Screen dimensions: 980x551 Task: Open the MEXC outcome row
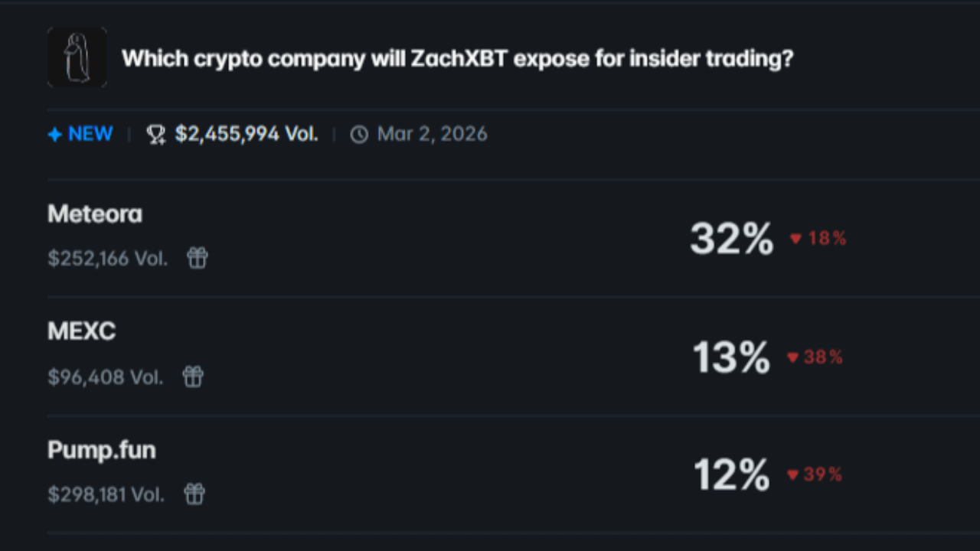(82, 331)
